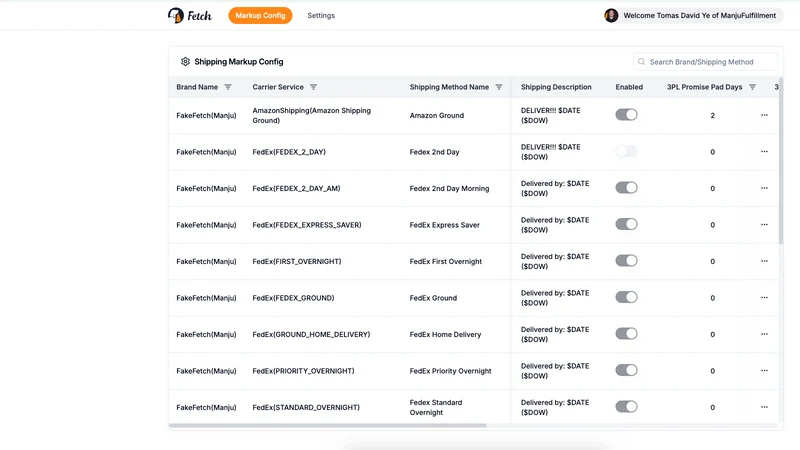Screen dimensions: 800x450
Task: Select the FedEx(FEDEX_2_DAY_AM) carrier cell
Action: point(296,188)
